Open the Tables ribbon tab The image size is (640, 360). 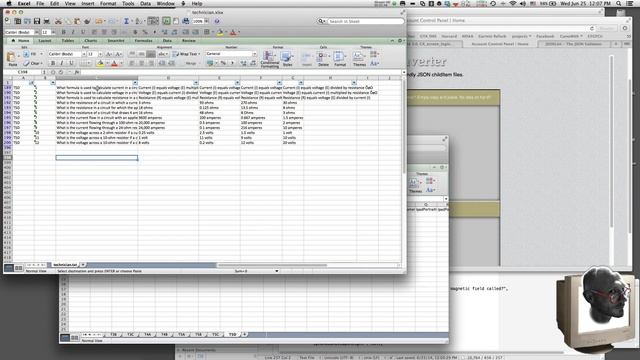click(x=68, y=41)
